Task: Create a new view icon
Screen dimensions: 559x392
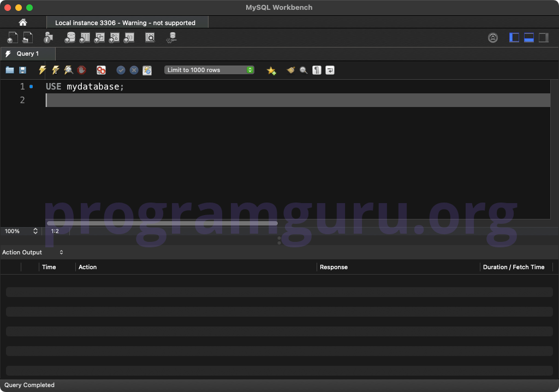Action: click(99, 38)
